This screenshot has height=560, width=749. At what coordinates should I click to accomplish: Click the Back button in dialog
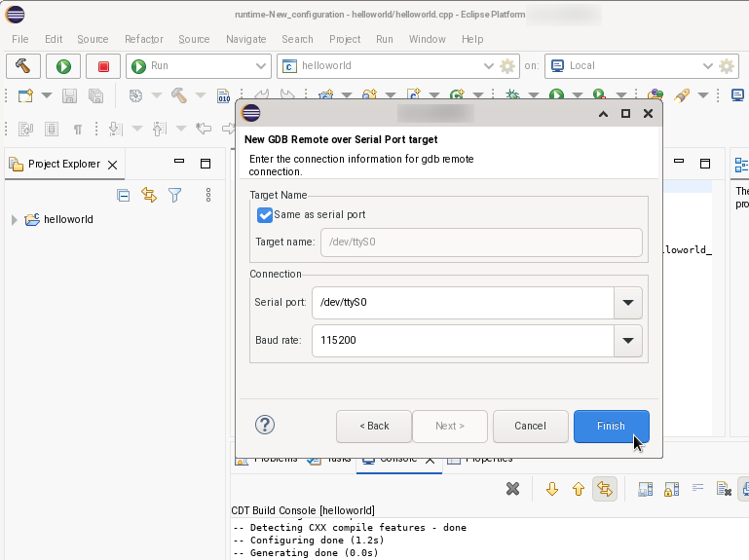374,426
